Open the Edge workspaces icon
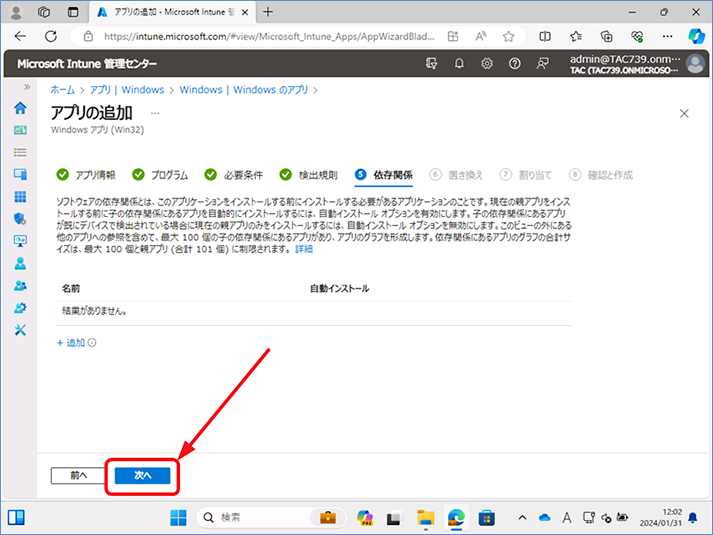 44,12
